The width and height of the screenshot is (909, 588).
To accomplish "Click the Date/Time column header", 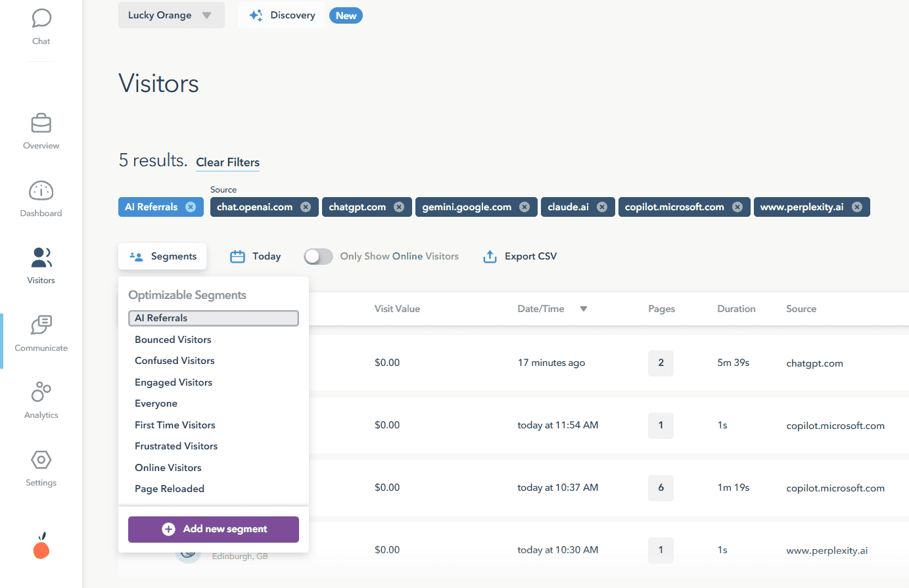I will tap(540, 309).
